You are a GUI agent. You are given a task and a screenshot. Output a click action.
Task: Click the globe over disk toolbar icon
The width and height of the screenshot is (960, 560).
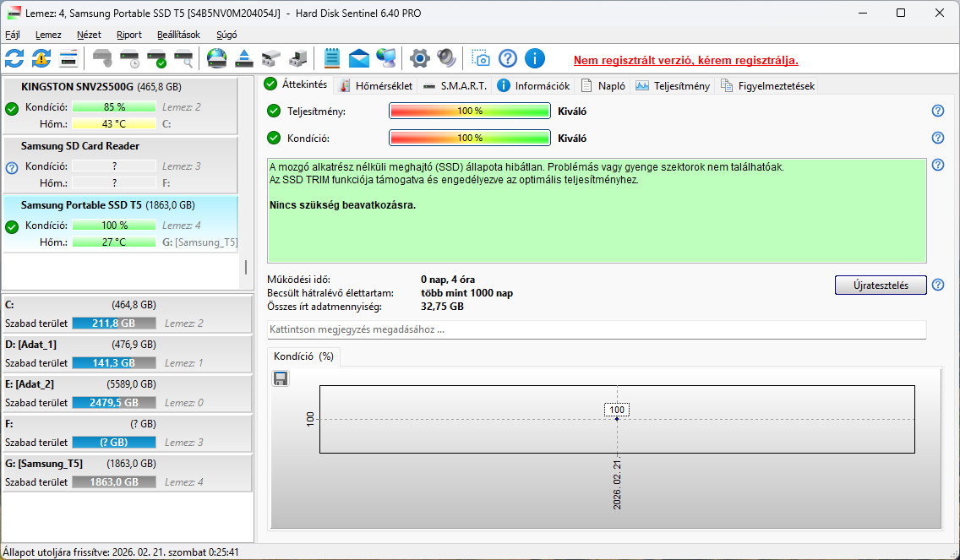tap(216, 59)
